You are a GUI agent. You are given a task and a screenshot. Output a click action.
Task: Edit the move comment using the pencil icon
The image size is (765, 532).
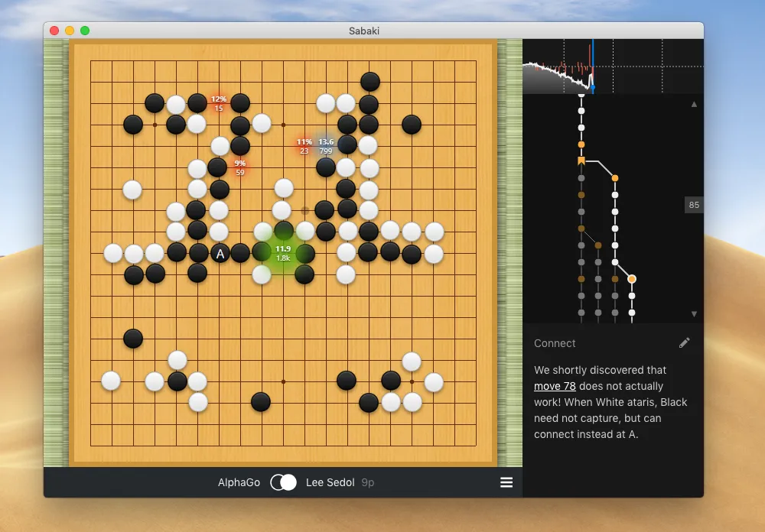pyautogui.click(x=684, y=342)
